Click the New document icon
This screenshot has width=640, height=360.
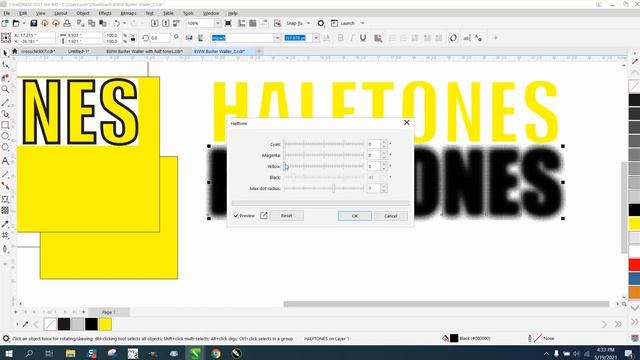pos(5,23)
